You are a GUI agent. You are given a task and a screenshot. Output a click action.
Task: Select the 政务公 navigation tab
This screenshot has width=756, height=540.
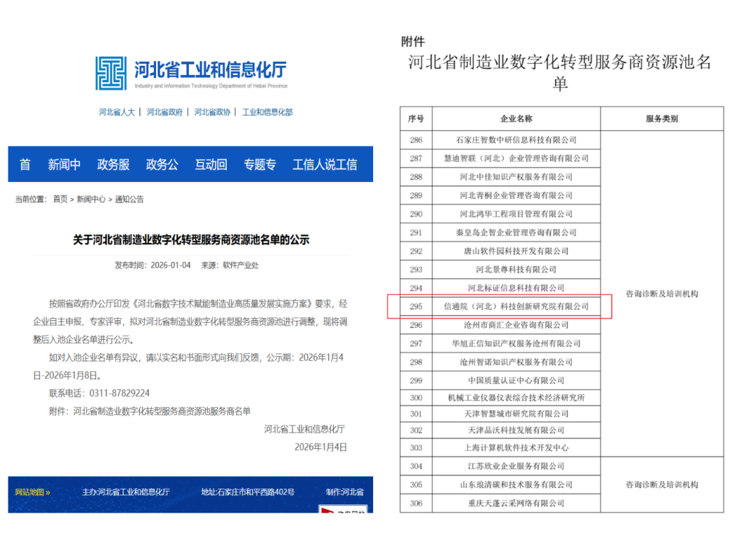coord(162,165)
